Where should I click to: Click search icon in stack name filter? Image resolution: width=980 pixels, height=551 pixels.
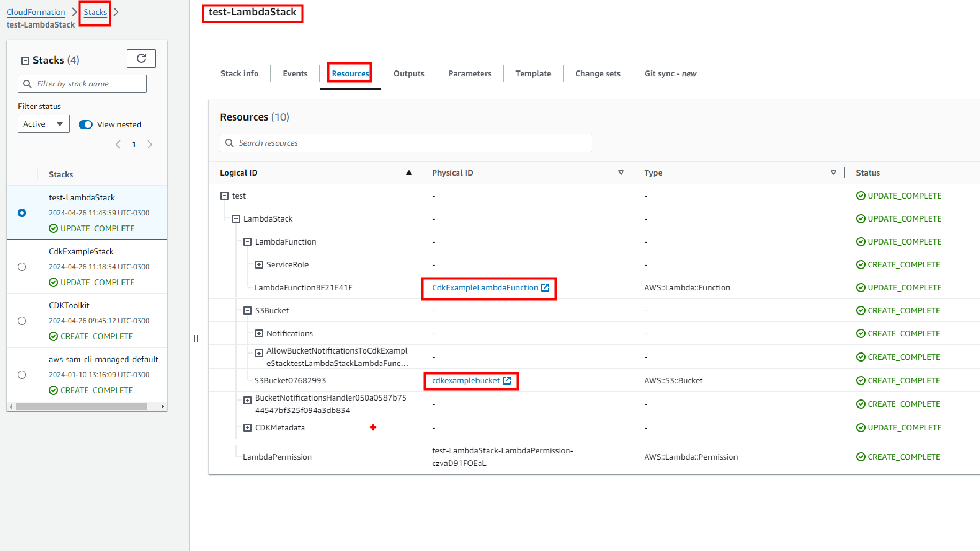coord(27,83)
